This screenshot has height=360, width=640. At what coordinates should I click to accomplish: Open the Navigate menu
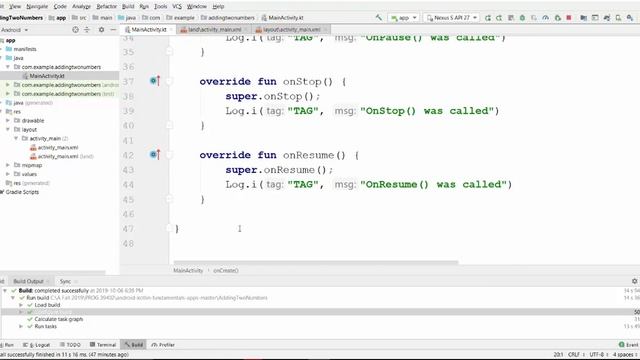(x=37, y=7)
